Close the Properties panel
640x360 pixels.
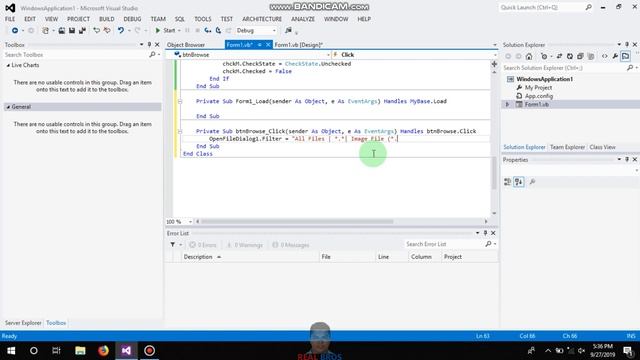(635, 160)
